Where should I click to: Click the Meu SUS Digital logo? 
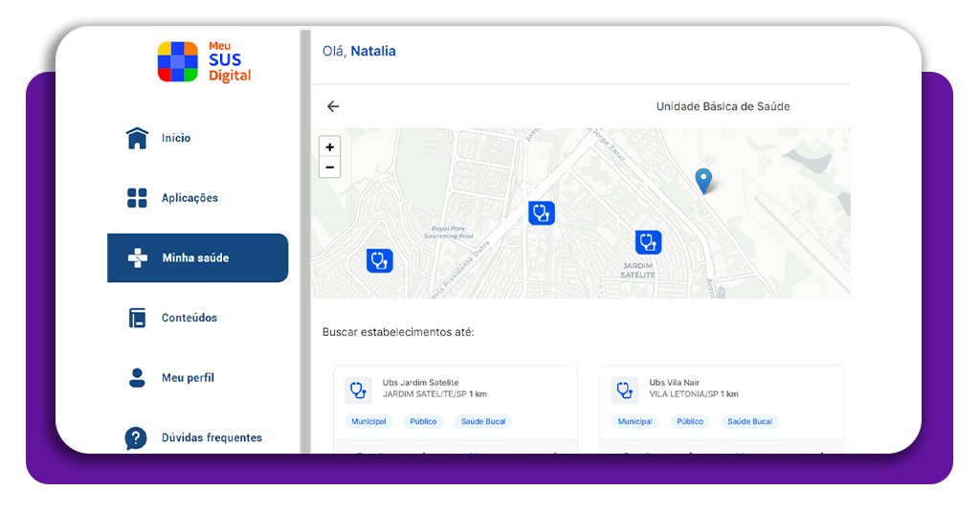[204, 62]
